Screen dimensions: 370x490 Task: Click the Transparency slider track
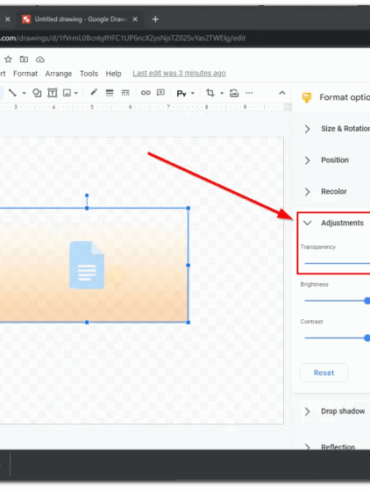pos(337,263)
